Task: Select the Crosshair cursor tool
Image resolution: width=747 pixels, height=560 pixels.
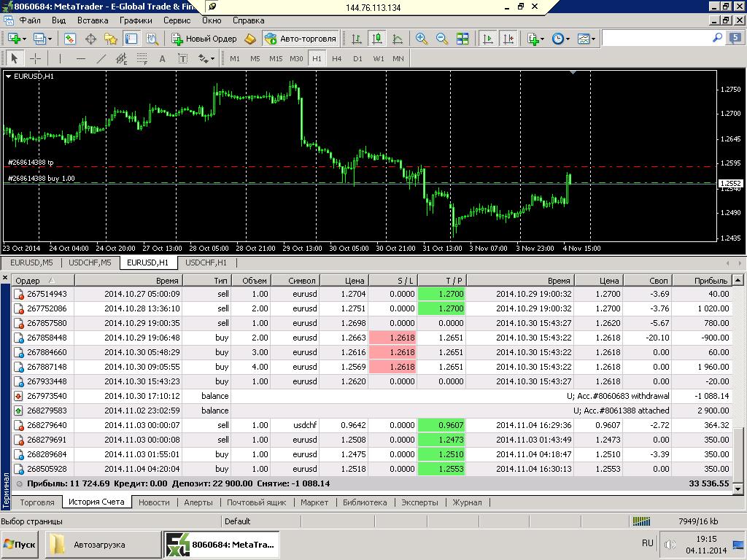Action: 35,58
